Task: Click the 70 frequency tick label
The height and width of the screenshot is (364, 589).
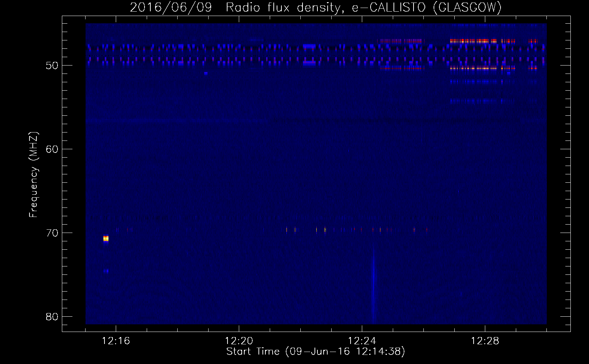Action: (x=52, y=233)
